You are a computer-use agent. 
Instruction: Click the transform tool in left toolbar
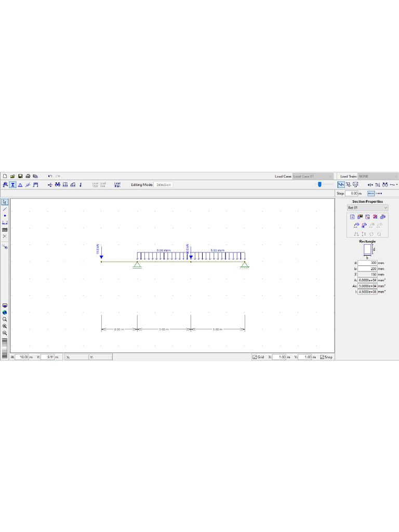coord(5,247)
